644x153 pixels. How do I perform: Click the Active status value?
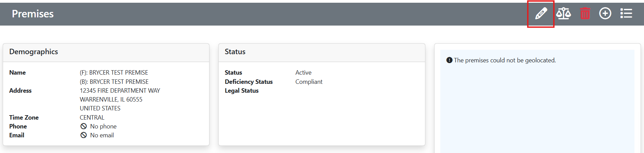pyautogui.click(x=303, y=73)
